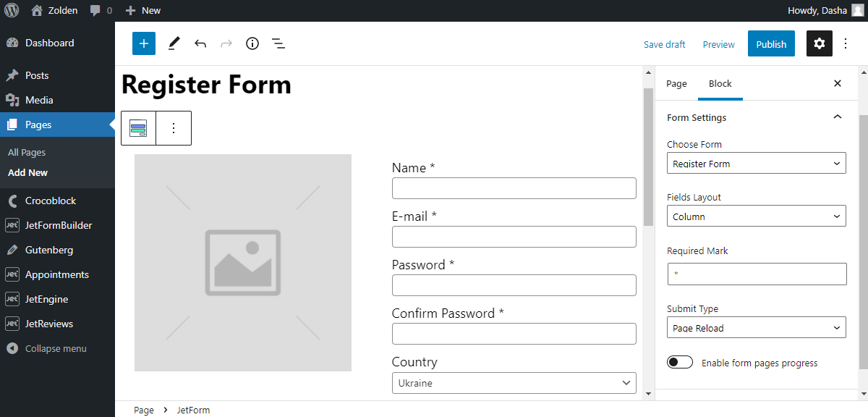Open the Country select dropdown
Screen dimensions: 868x417
click(x=514, y=383)
